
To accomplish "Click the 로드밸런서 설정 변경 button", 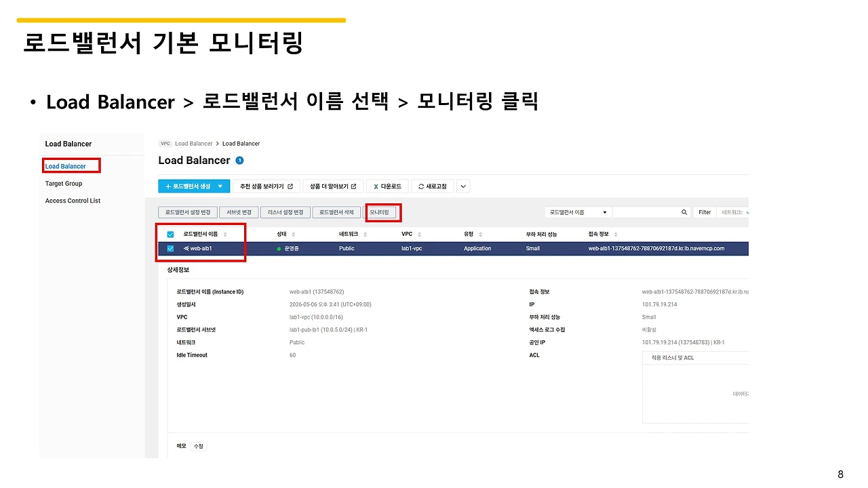I will (x=187, y=212).
